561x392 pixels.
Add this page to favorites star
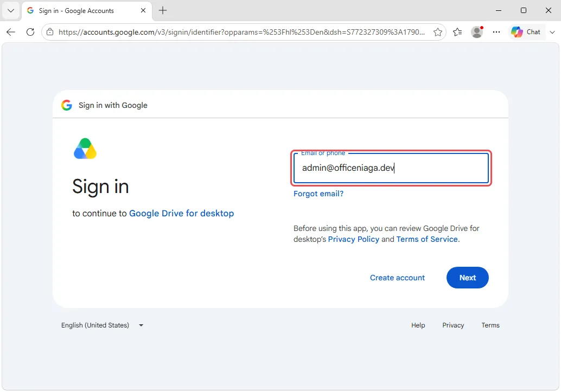point(437,32)
